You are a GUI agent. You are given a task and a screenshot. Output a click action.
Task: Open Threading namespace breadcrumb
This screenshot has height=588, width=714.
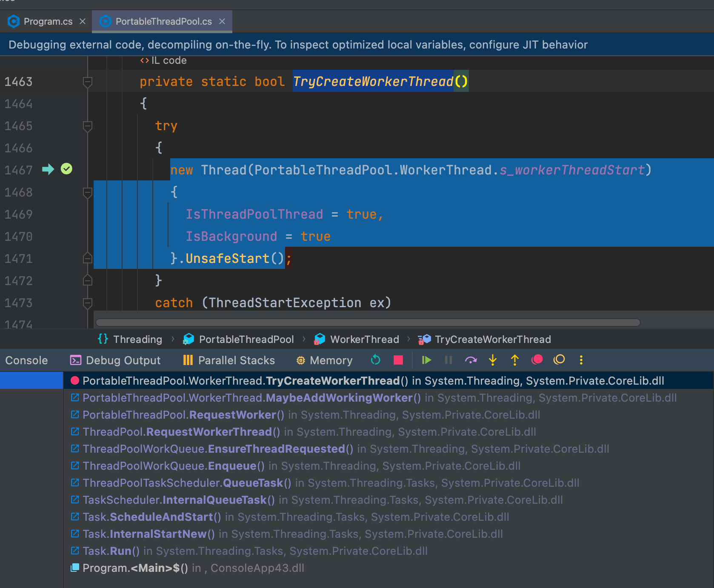pos(130,339)
